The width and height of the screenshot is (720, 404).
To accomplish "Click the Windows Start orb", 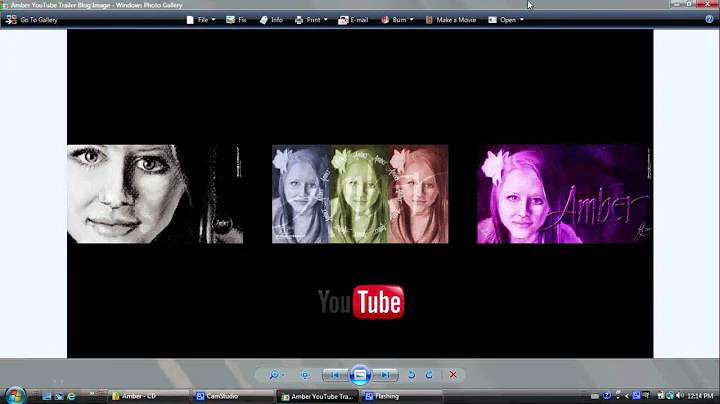I will 15,395.
